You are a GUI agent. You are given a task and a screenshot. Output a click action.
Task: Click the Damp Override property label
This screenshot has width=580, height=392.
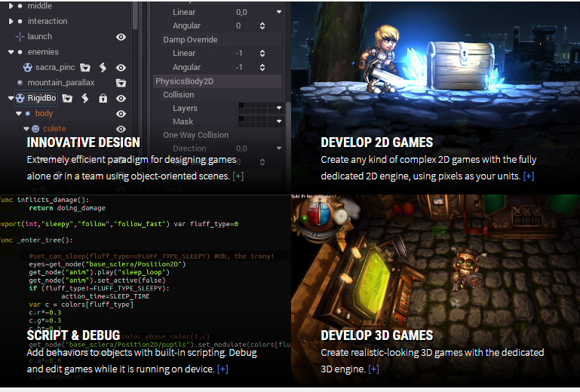pyautogui.click(x=190, y=39)
